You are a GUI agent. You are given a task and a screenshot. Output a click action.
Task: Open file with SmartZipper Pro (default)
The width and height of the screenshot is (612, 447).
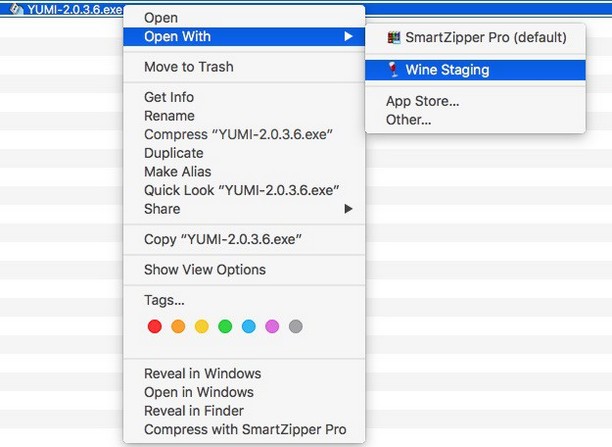(475, 37)
